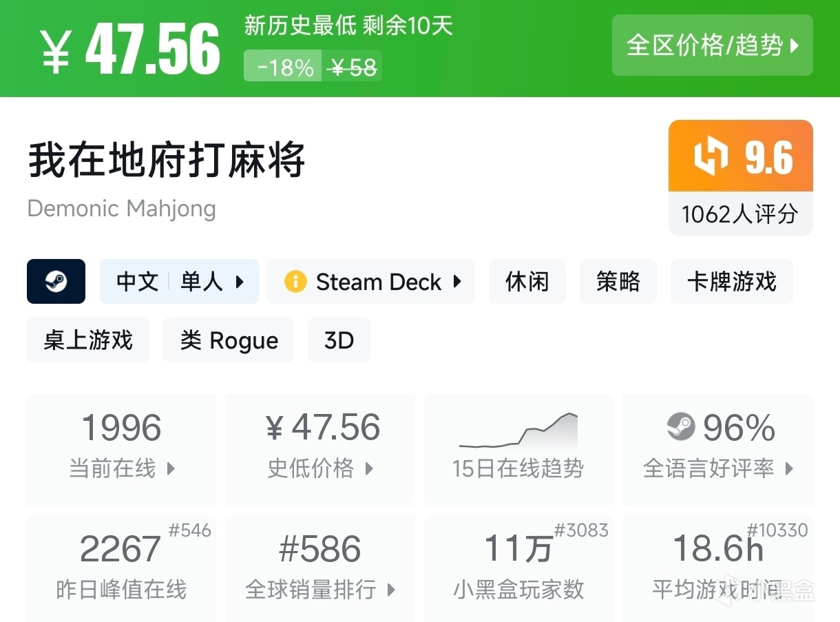Select the 类 Rogue tag
Viewport: 840px width, 622px height.
tap(229, 340)
